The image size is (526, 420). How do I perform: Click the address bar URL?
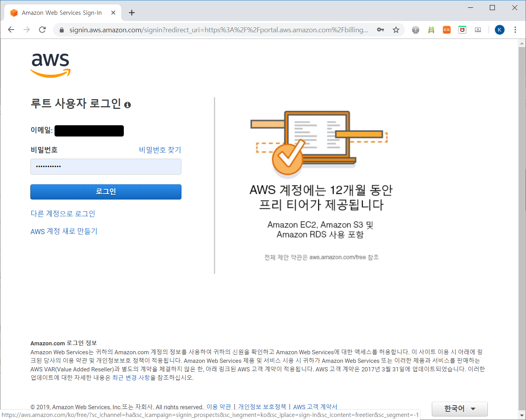218,30
